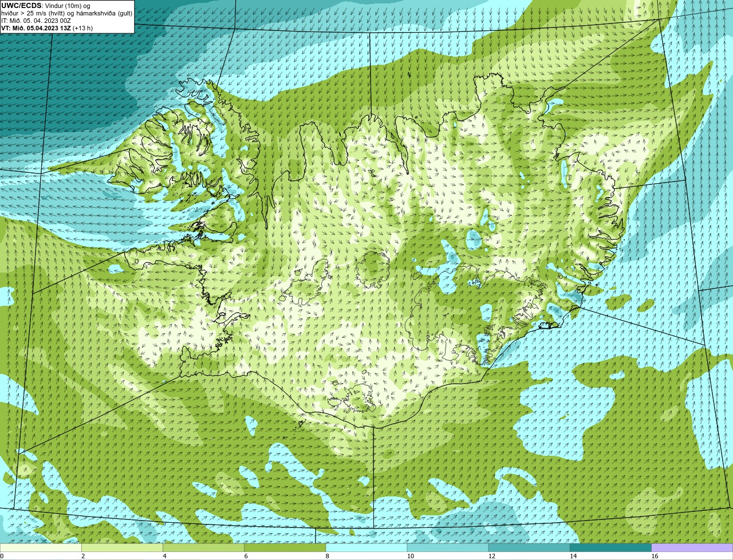This screenshot has height=560, width=733.
Task: Click the legend scale label "2"
Action: pos(83,556)
